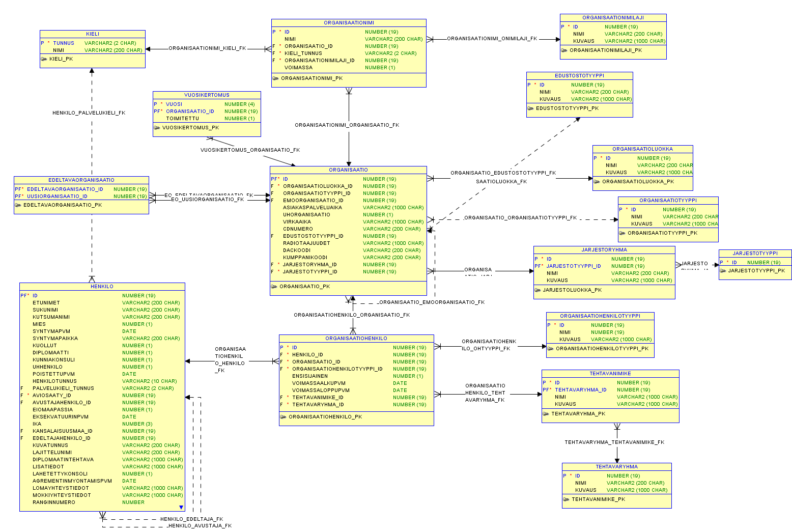Select the ORGANISAATIOLUOKKA table header
This screenshot has height=532, width=792.
pos(642,149)
